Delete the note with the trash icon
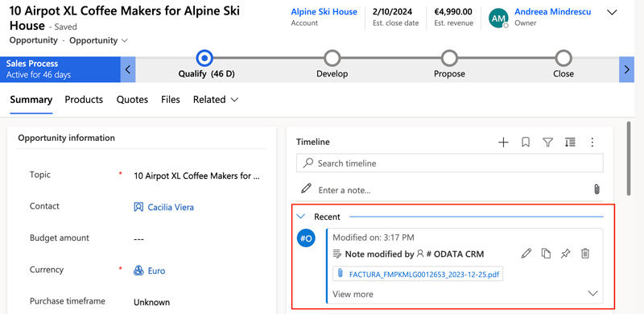 pos(585,254)
